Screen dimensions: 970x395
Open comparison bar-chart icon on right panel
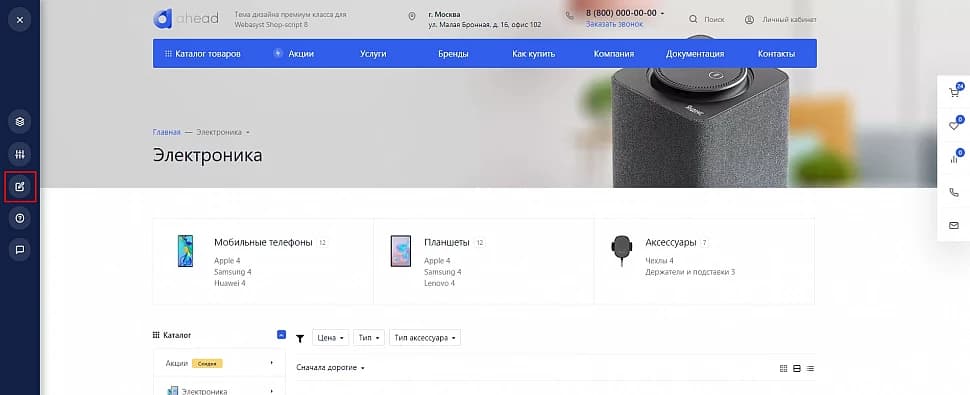[954, 159]
